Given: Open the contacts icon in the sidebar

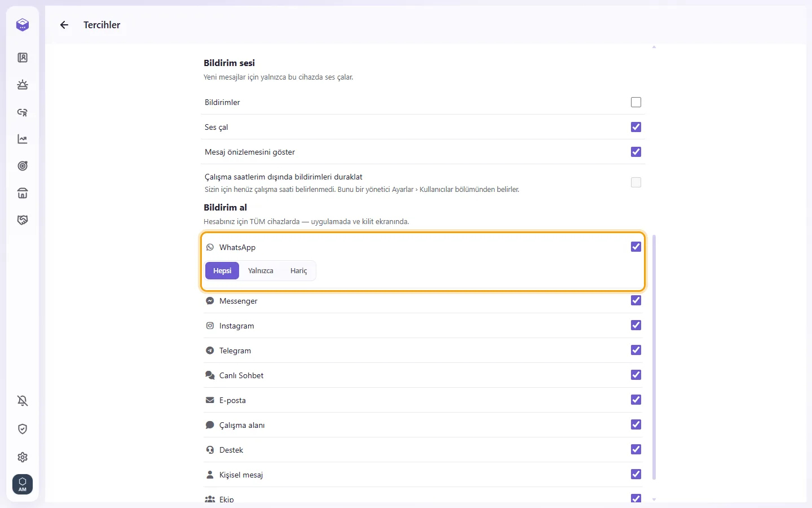Looking at the screenshot, I should pos(23,58).
